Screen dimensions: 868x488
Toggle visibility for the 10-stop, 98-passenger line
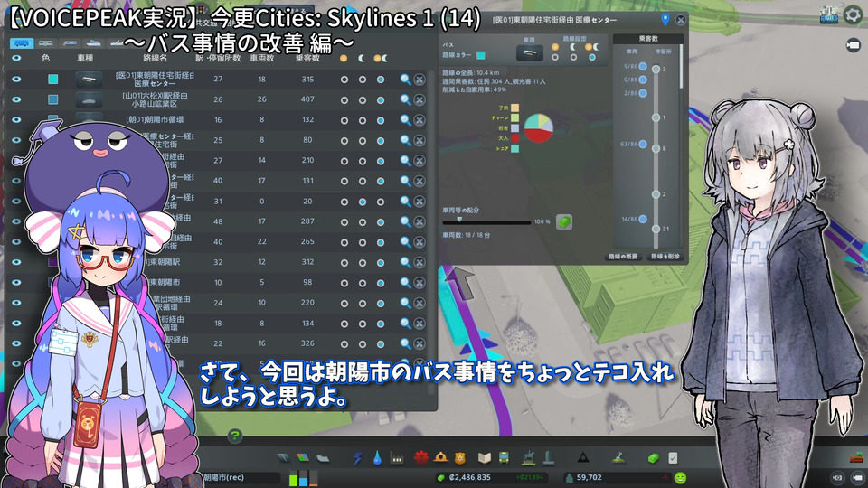tap(16, 283)
